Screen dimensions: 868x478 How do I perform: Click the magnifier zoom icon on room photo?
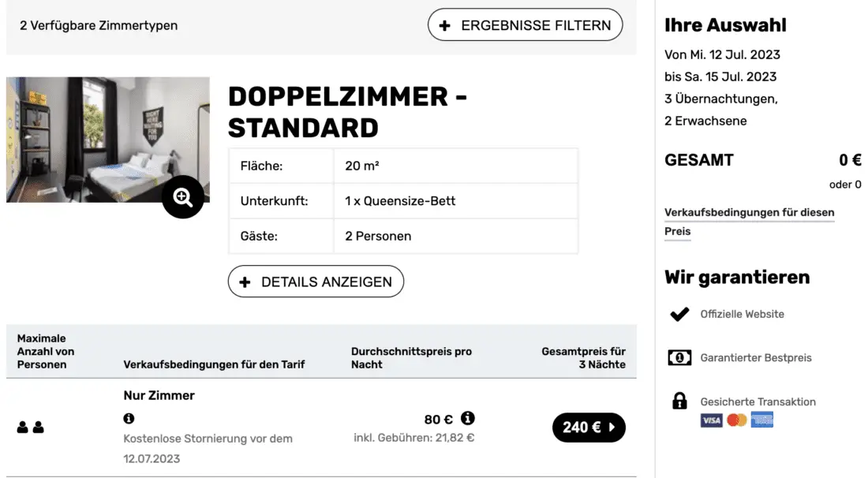tap(183, 197)
